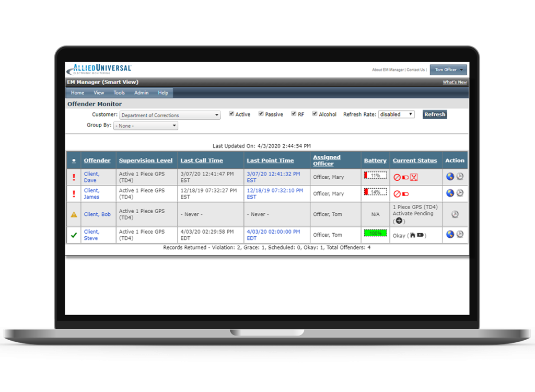Click the red violation exclamation icon beside Client, Dave
Viewport: 535px width, 392px height.
point(74,177)
